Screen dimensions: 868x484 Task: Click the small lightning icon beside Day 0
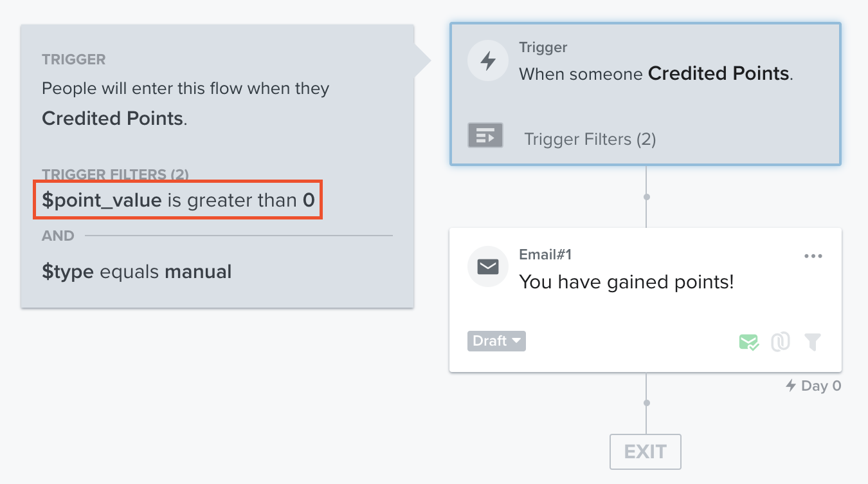[x=791, y=386]
